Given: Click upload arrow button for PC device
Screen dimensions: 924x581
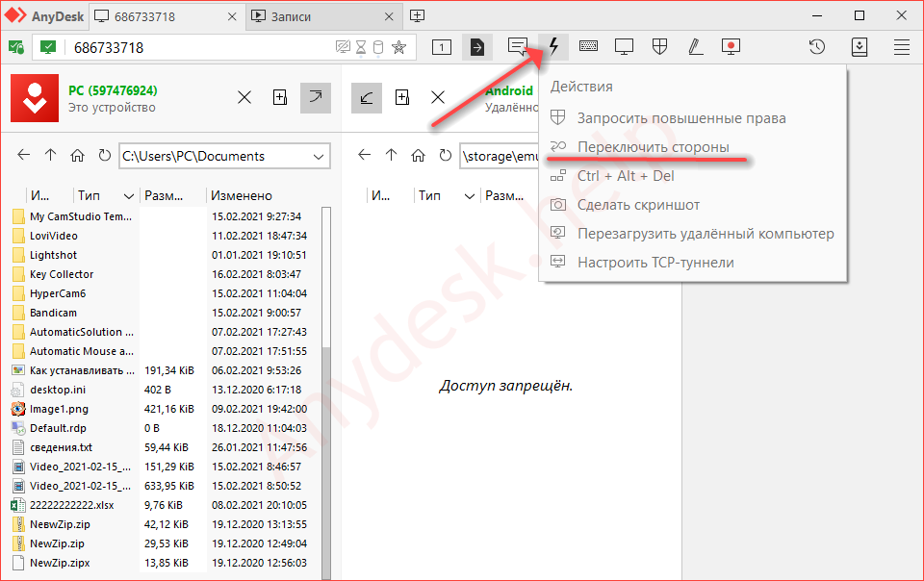Looking at the screenshot, I should tap(314, 97).
